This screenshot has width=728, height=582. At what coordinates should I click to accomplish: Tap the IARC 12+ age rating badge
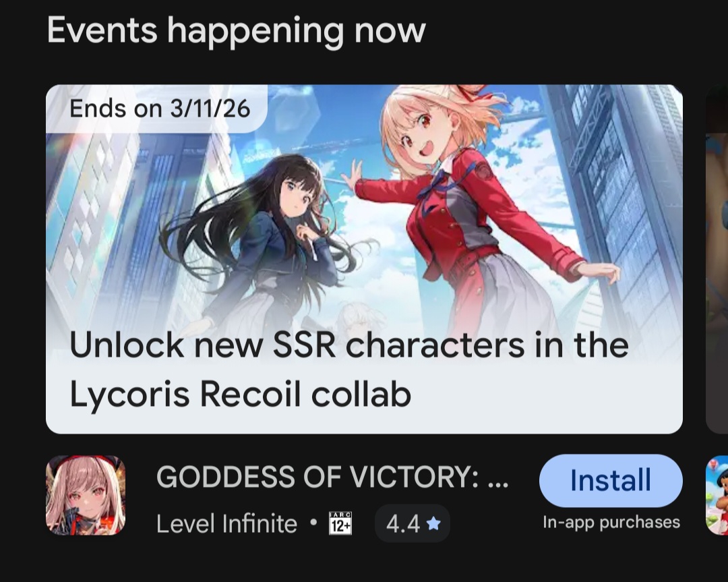340,523
